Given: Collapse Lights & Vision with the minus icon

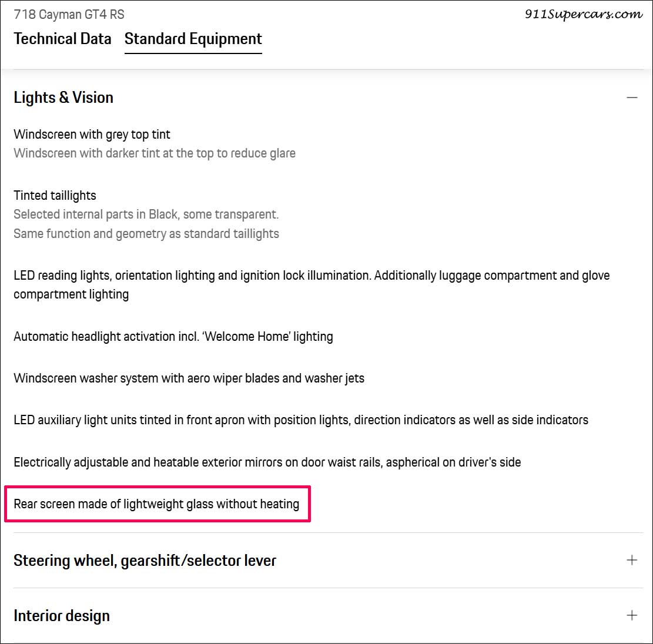Looking at the screenshot, I should tap(632, 98).
